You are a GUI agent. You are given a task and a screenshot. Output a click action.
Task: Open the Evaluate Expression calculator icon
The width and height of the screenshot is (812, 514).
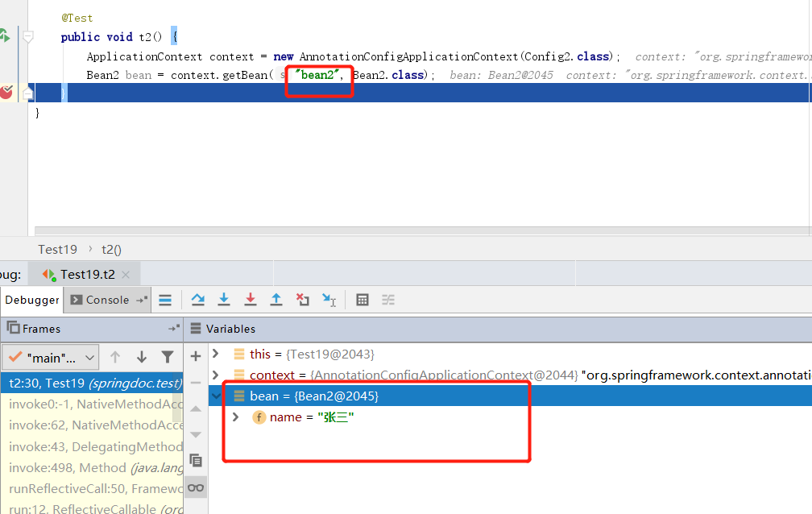click(362, 300)
